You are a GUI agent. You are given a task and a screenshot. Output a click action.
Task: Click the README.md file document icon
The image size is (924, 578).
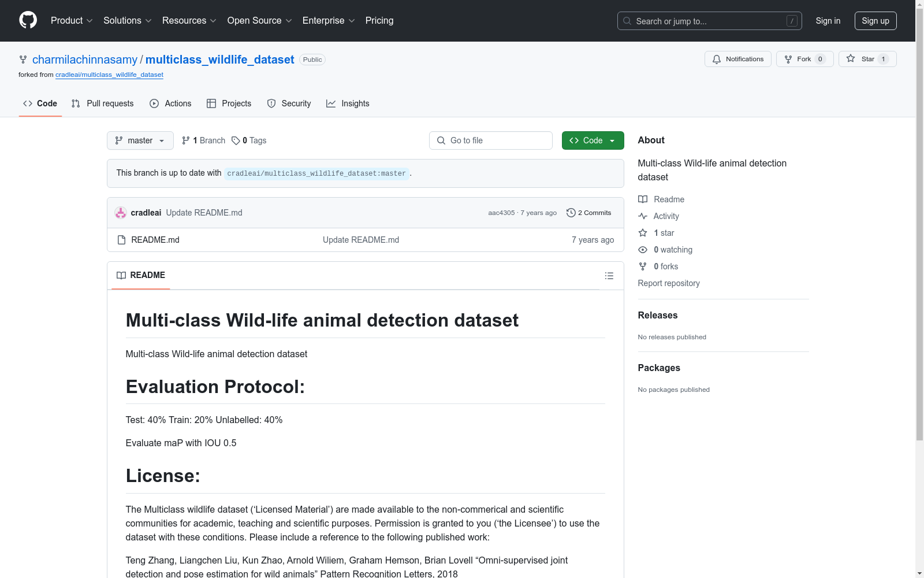121,240
